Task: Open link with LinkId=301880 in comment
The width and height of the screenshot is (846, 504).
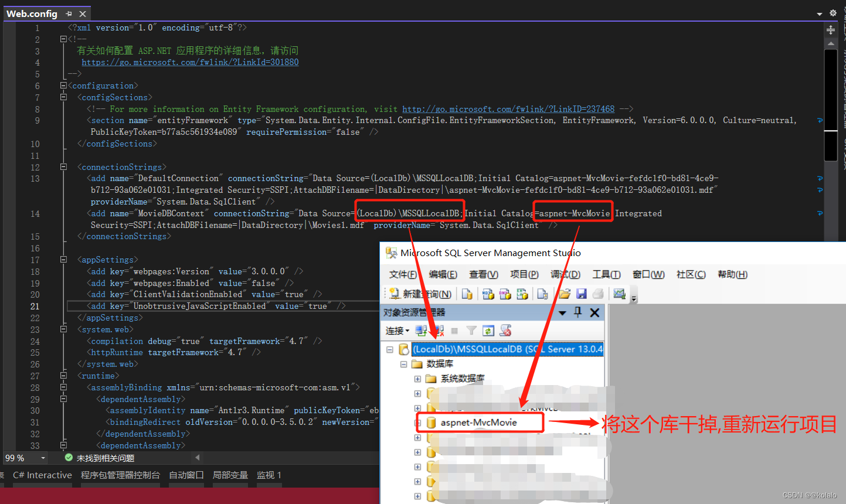Action: pos(190,62)
